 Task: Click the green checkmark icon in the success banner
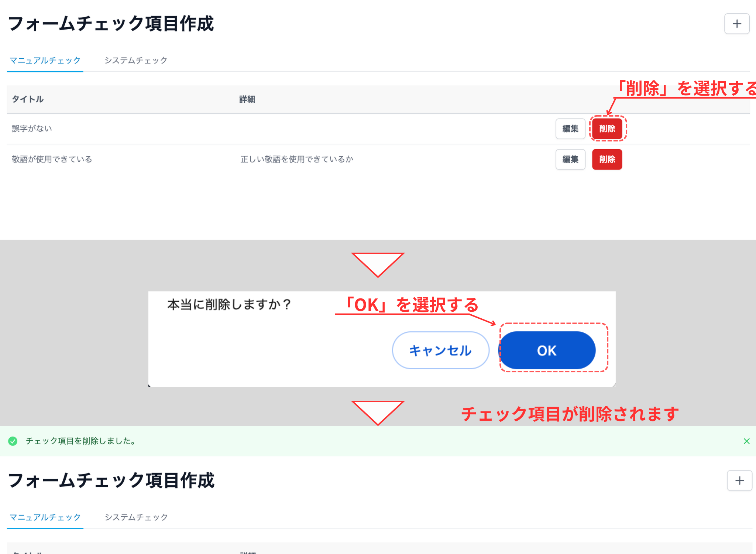click(13, 441)
